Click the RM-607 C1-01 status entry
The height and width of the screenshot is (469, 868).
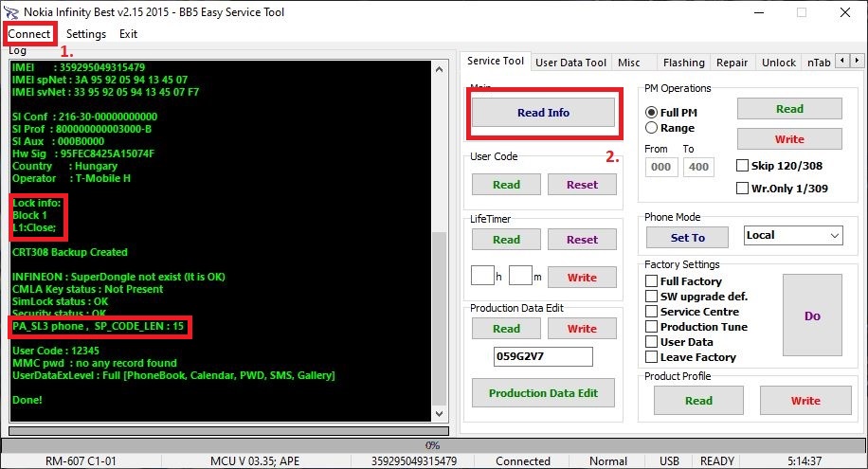81,461
